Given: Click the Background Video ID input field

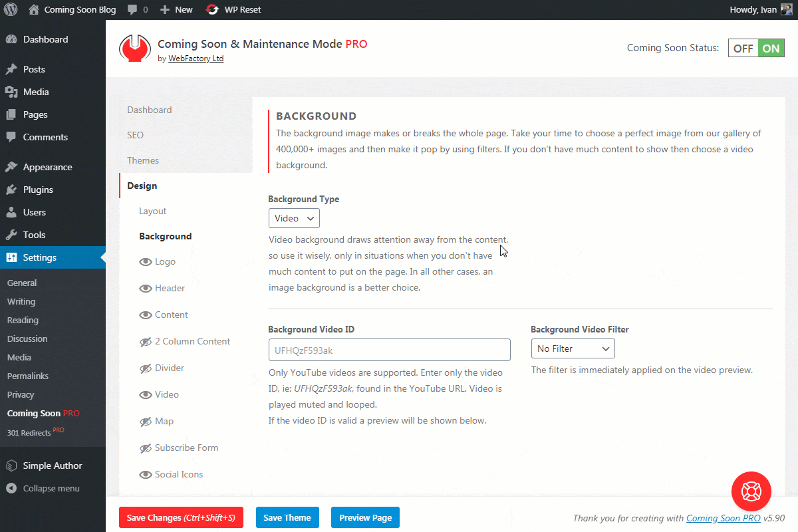Looking at the screenshot, I should tap(390, 350).
